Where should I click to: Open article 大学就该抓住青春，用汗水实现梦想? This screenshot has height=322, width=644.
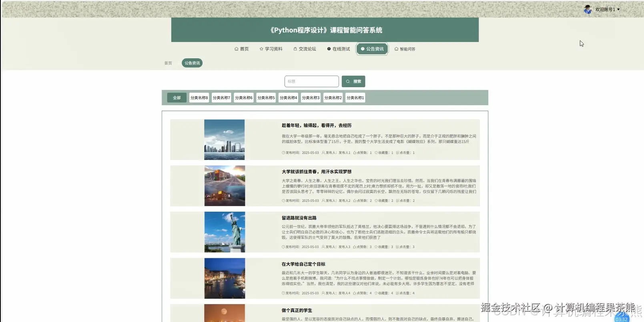click(317, 172)
